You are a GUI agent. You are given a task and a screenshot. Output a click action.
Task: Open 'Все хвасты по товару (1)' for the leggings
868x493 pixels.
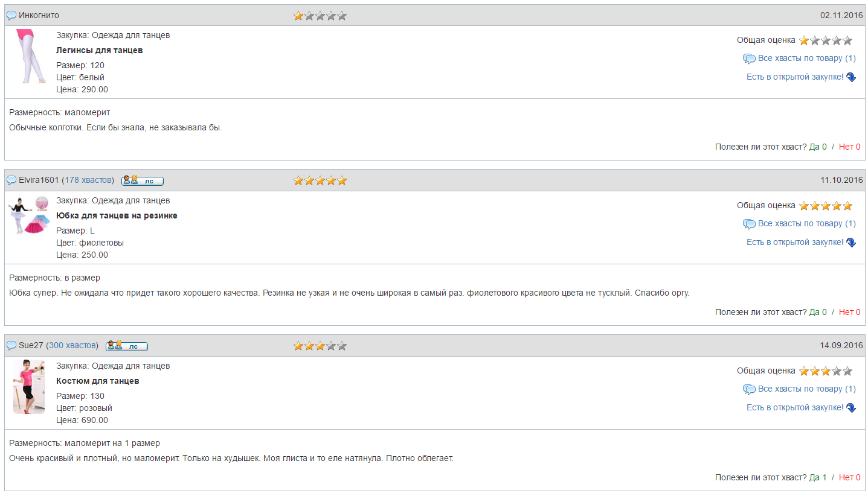click(807, 58)
